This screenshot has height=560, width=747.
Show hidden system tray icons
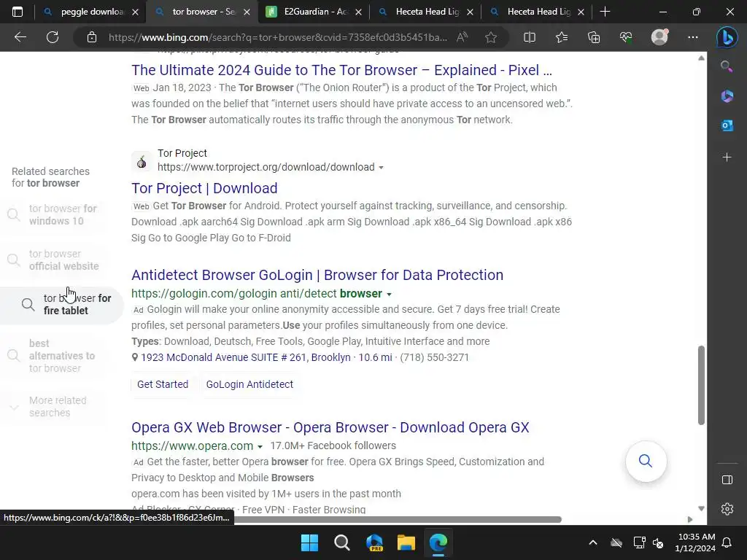tap(592, 542)
